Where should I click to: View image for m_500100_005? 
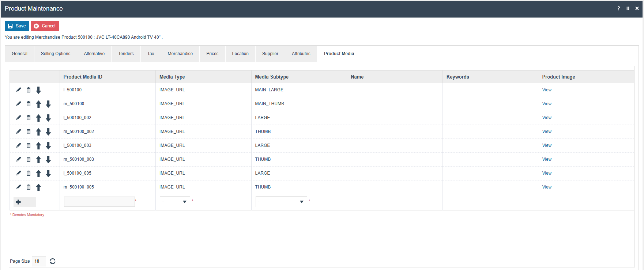547,187
